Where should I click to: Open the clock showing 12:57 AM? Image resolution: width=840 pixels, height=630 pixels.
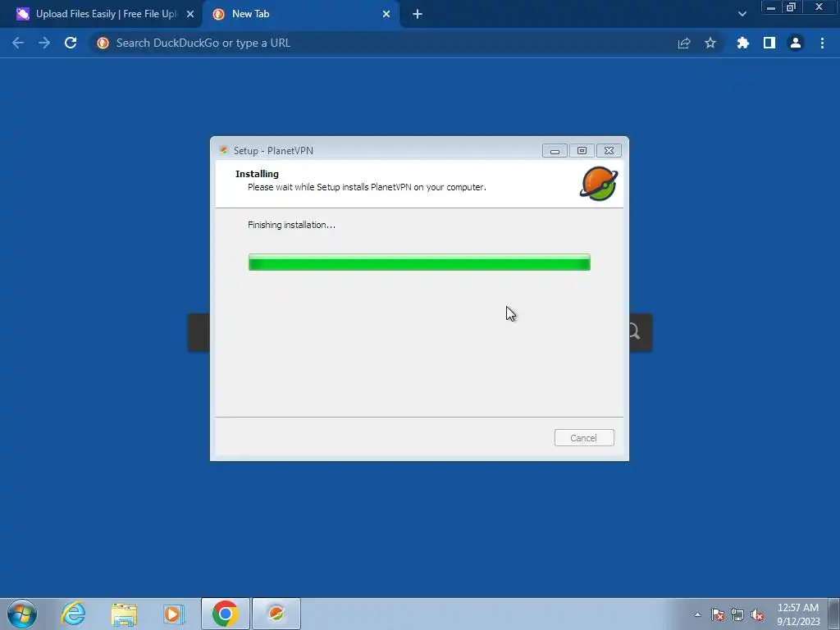798,614
